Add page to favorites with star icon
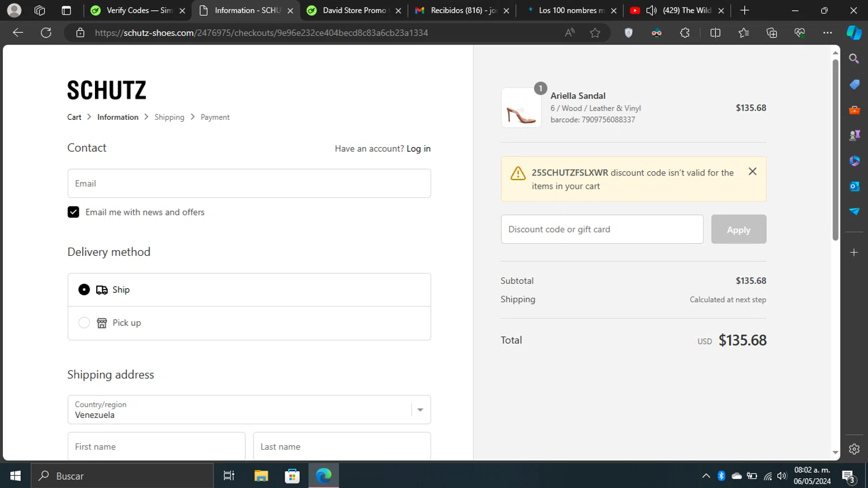868x488 pixels. click(x=595, y=33)
